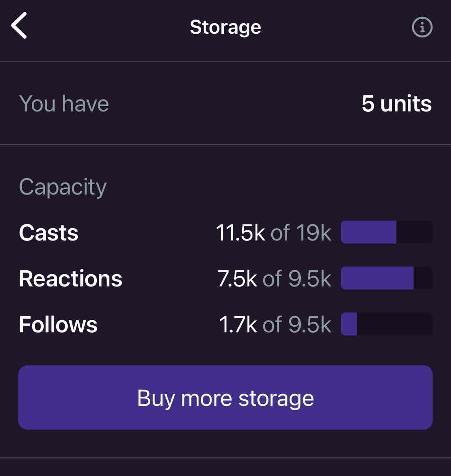Click the empty portion of Follows bar

click(x=394, y=324)
